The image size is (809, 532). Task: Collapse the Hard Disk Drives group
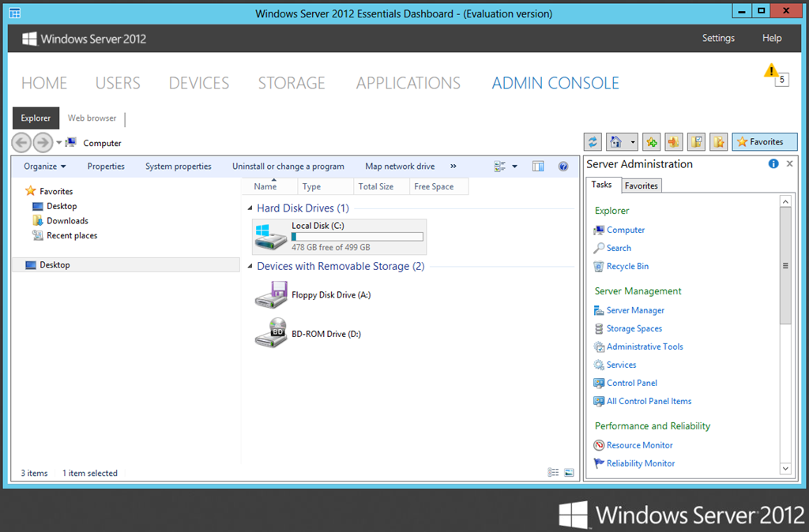pos(250,208)
